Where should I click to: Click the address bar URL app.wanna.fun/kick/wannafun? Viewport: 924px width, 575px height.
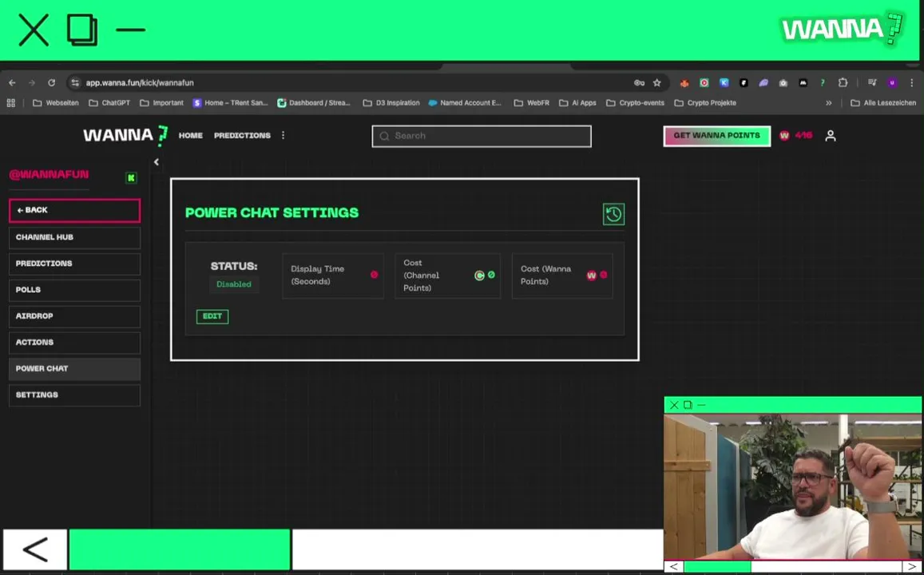[140, 83]
